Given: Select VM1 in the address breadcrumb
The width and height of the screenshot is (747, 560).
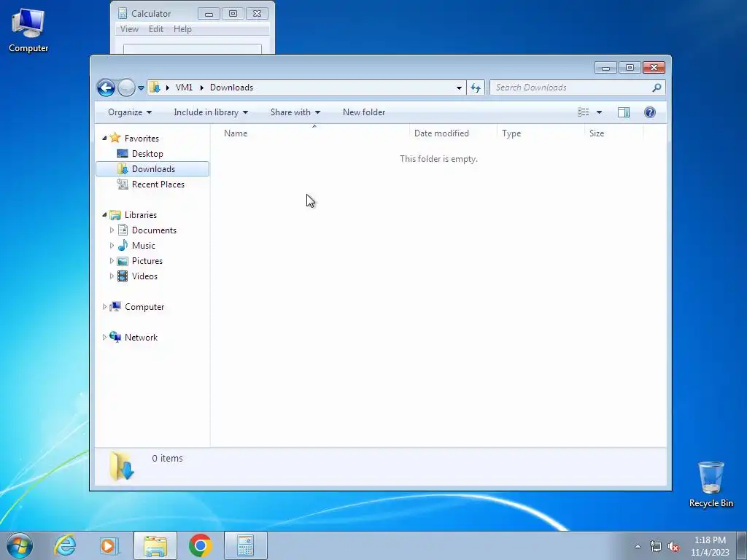Looking at the screenshot, I should pos(184,87).
